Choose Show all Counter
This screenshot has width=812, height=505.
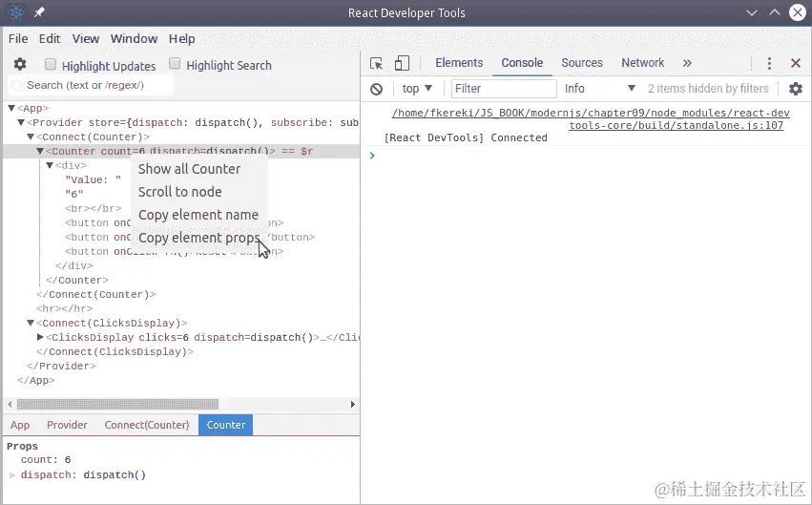tap(199, 169)
